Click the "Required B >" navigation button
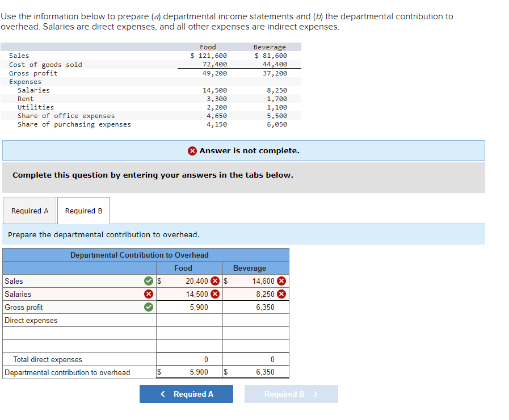Viewport: 509px width, 420px height. point(291,394)
